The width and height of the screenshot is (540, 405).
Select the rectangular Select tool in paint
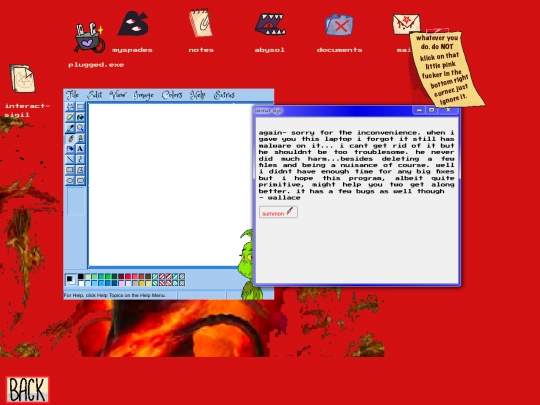click(x=81, y=106)
